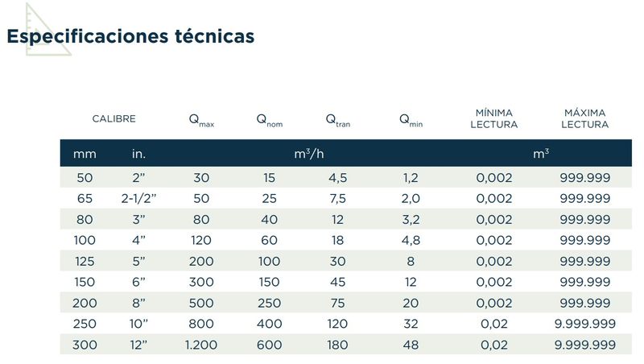Image resolution: width=644 pixels, height=364 pixels.
Task: Click the Qnom column header
Action: click(270, 120)
